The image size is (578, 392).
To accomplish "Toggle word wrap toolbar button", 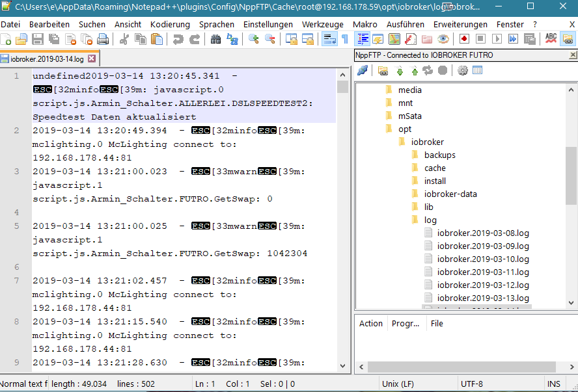I will click(329, 39).
